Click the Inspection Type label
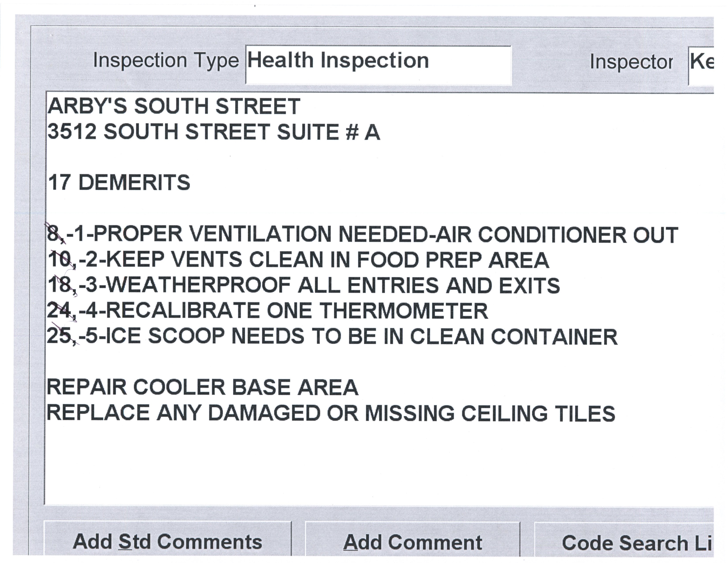Screen dimensions: 728x563 (x=166, y=61)
